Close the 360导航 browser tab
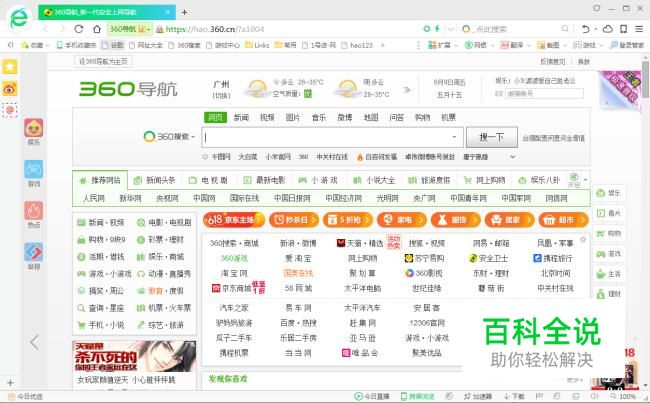Image resolution: width=650 pixels, height=403 pixels. click(x=167, y=12)
